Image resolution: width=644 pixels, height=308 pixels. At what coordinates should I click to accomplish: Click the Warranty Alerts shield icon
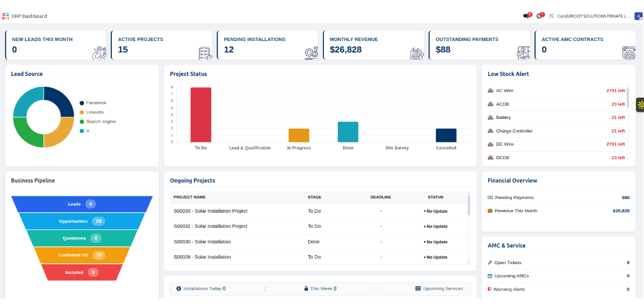pos(490,289)
